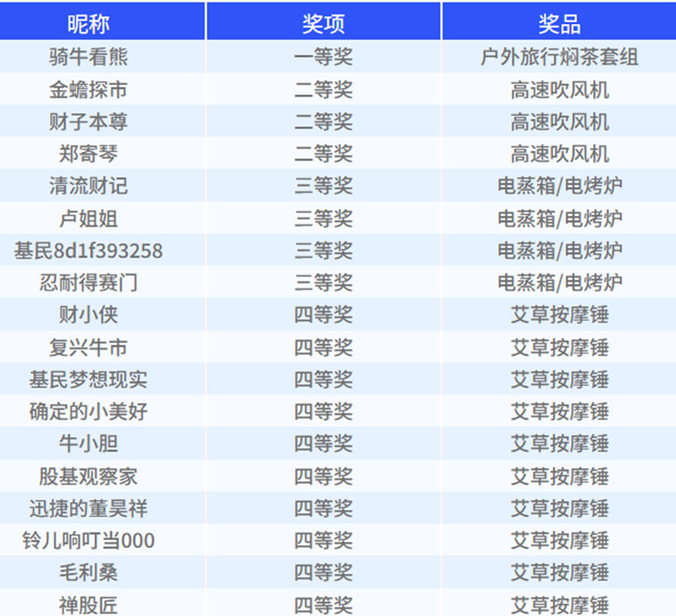Click the 昵称 column header
Image resolution: width=676 pixels, height=616 pixels.
pos(88,23)
